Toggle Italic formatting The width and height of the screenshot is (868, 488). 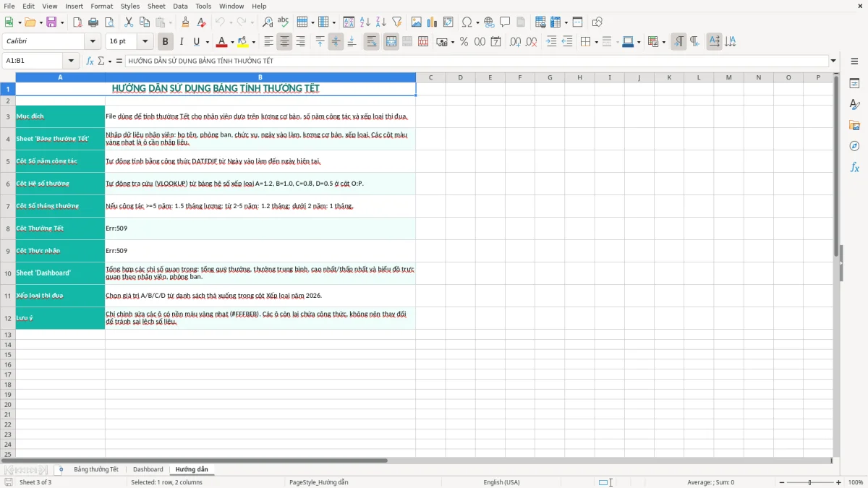tap(181, 42)
